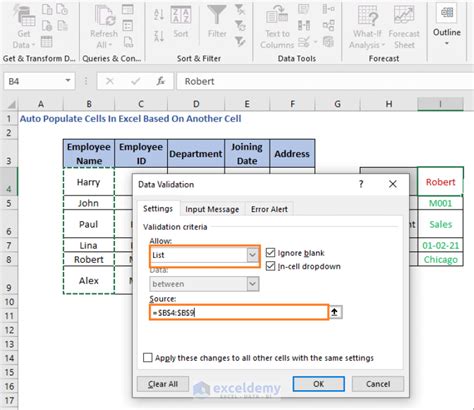Click the Get Data icon

[24, 16]
